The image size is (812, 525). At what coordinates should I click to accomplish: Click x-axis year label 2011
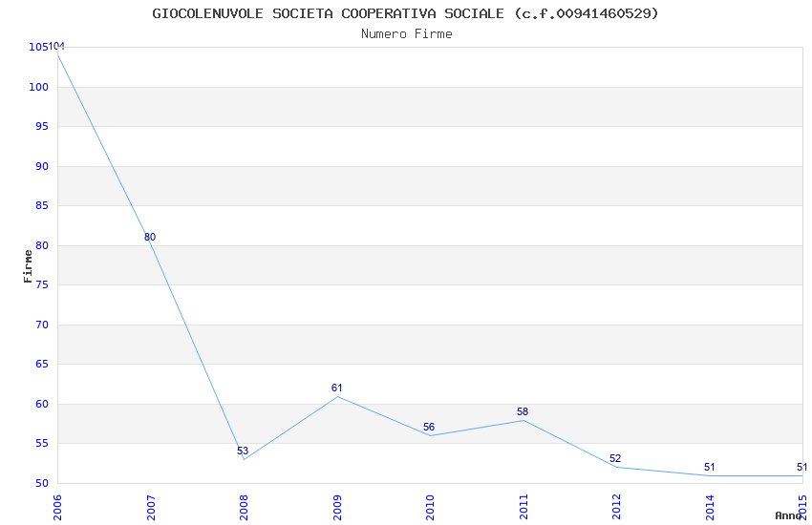pos(524,507)
